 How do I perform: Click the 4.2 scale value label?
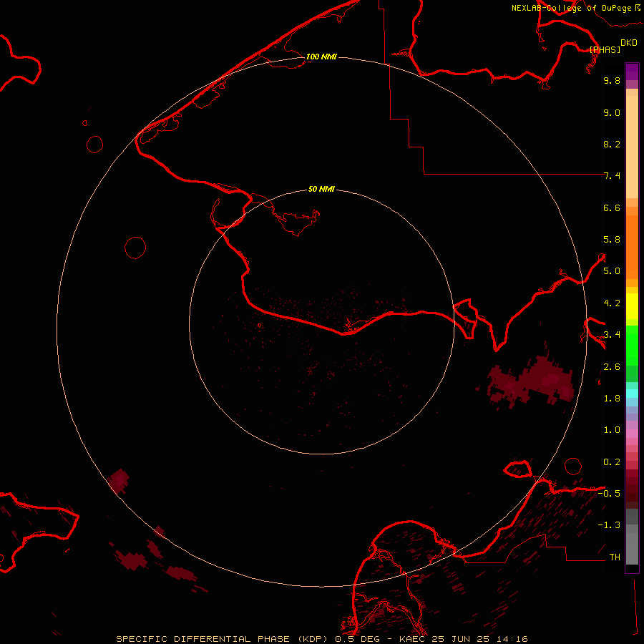tap(612, 303)
